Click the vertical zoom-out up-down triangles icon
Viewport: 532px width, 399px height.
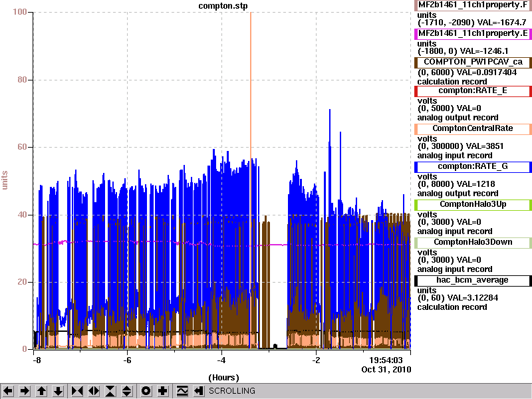[127, 391]
